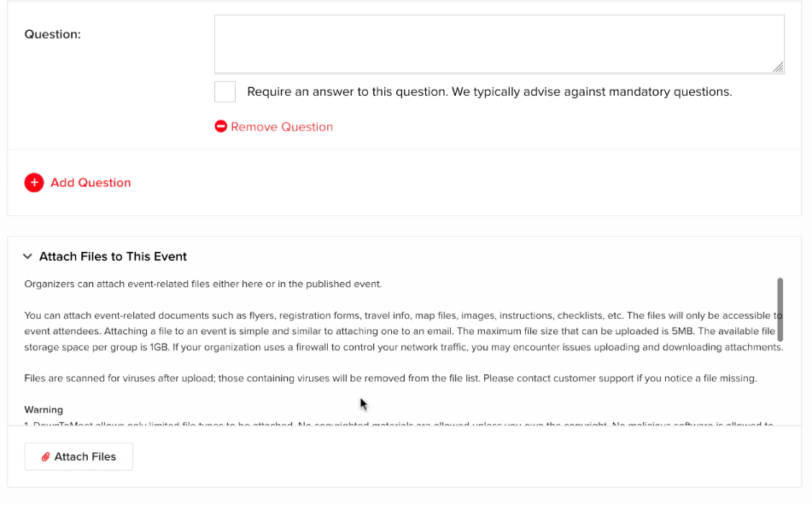The width and height of the screenshot is (812, 505).
Task: Enable the Require an answer checkbox
Action: coord(225,91)
